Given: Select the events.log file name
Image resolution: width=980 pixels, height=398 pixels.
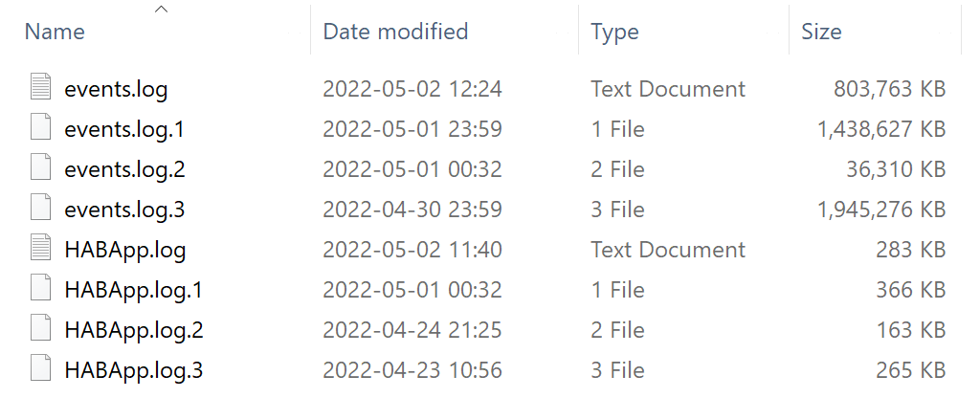Looking at the screenshot, I should (116, 90).
